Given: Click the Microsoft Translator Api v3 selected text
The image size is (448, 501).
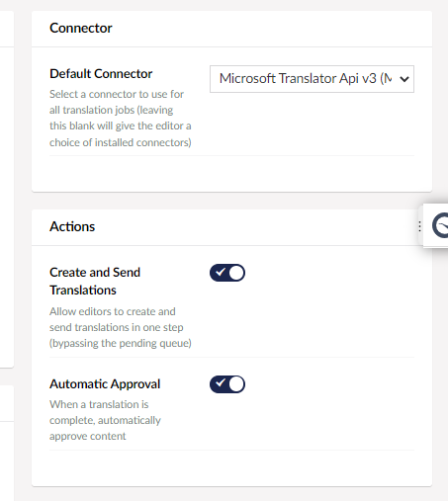Looking at the screenshot, I should tap(306, 79).
